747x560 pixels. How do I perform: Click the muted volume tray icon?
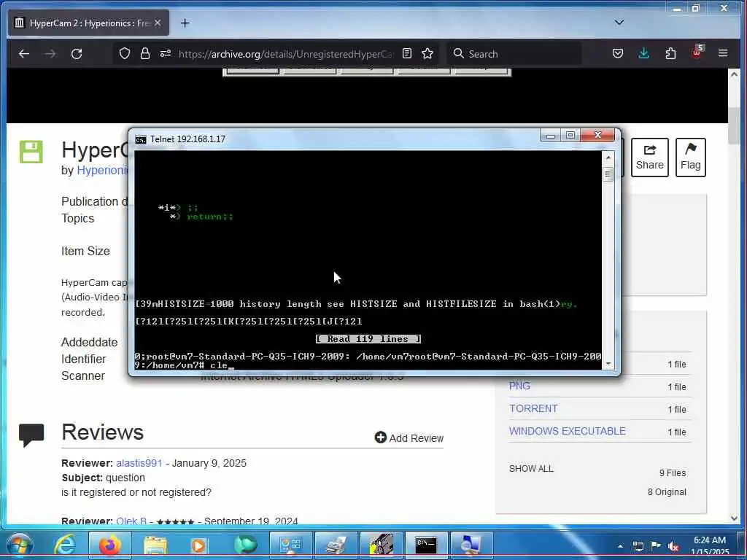673,547
